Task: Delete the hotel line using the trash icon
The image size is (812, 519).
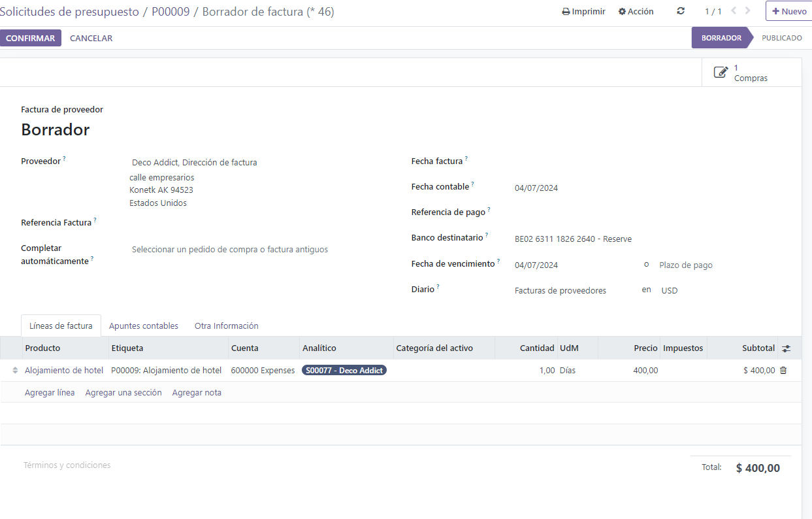Action: pos(785,370)
